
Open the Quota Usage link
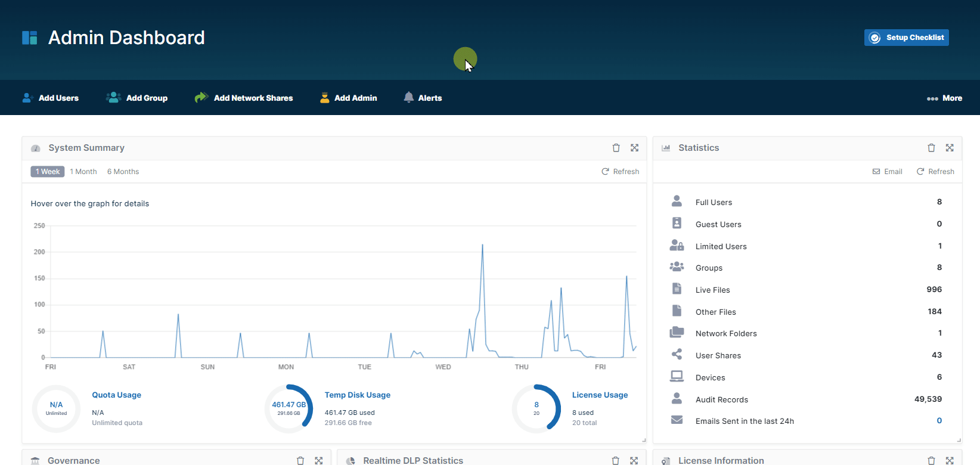(x=116, y=395)
